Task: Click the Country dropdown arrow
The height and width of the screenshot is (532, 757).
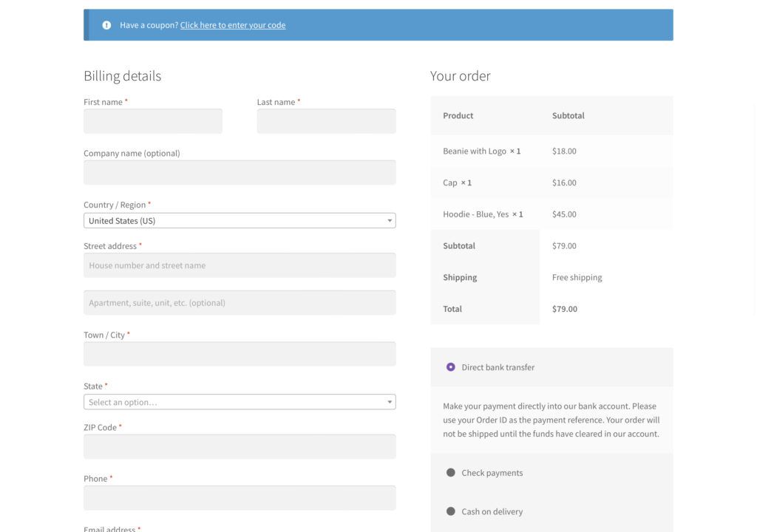Action: pyautogui.click(x=390, y=221)
